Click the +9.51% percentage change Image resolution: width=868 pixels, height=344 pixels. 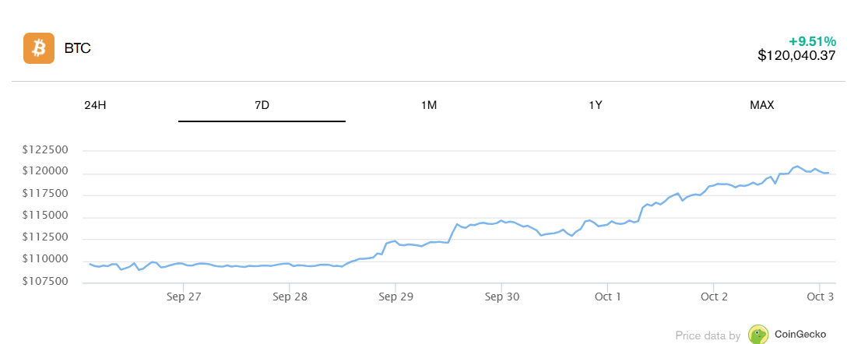[x=812, y=40]
